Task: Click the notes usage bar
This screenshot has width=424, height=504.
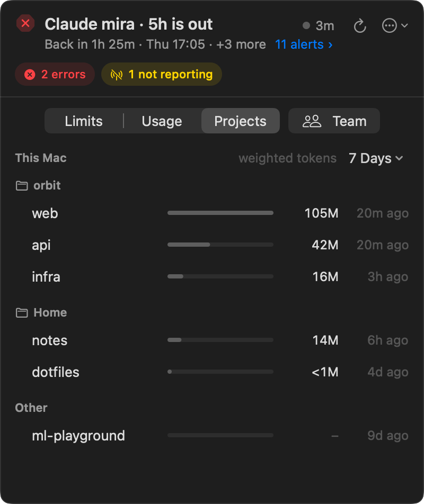Action: click(220, 340)
